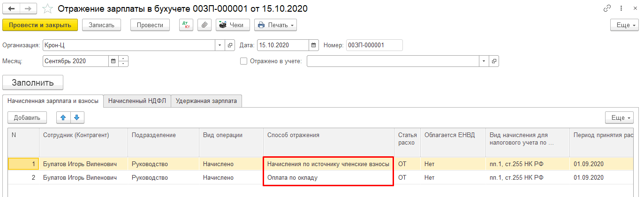Viewport: 644px width, 197px height.
Task: Open the vertical dots window menu
Action: 621,8
